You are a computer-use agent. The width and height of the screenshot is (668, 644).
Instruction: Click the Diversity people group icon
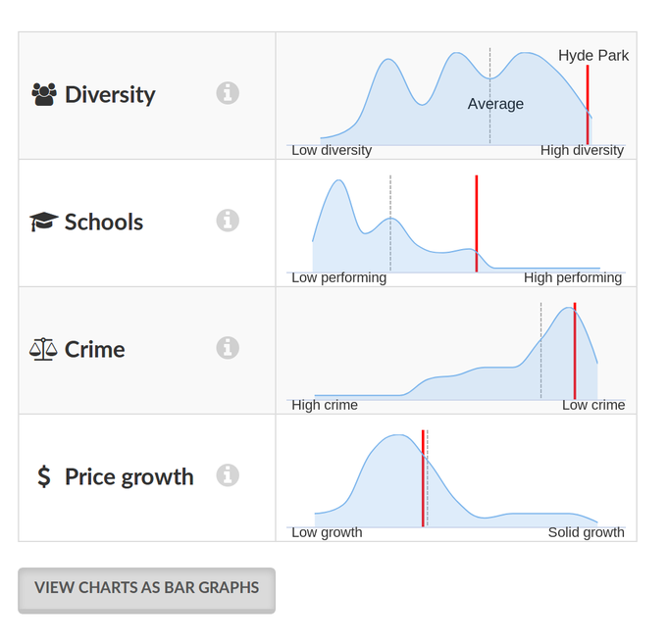point(44,94)
